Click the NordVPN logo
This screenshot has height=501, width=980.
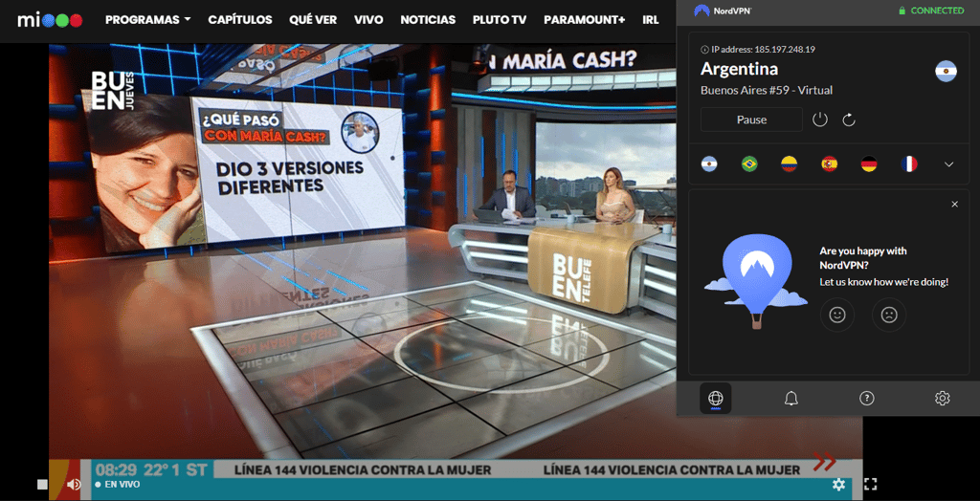pos(724,11)
